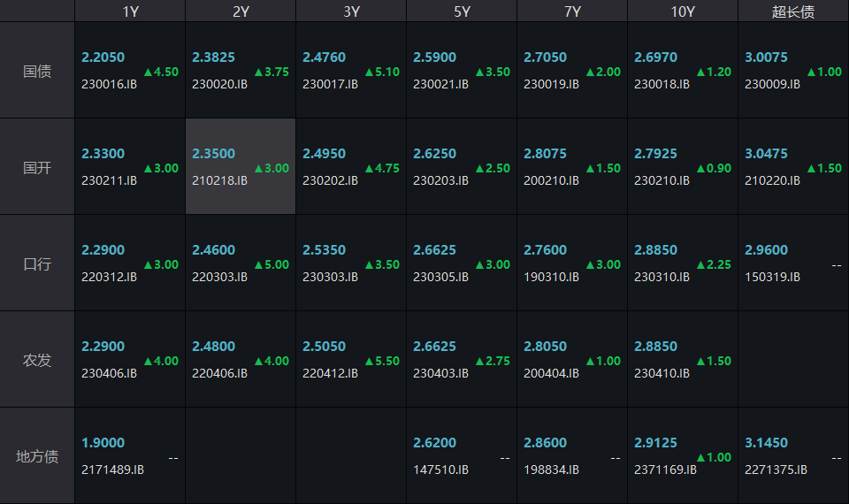The width and height of the screenshot is (849, 504).
Task: Click the up arrow next to 2.25 change
Action: pos(701,264)
